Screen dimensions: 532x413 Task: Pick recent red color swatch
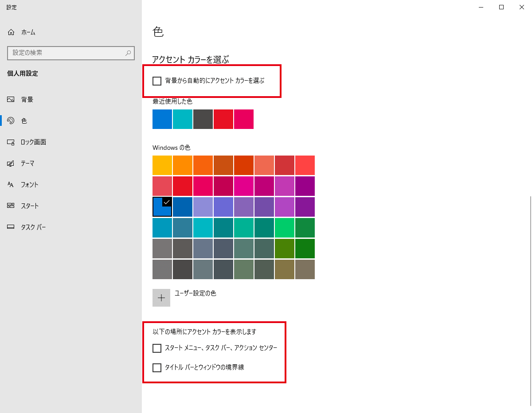tap(223, 119)
